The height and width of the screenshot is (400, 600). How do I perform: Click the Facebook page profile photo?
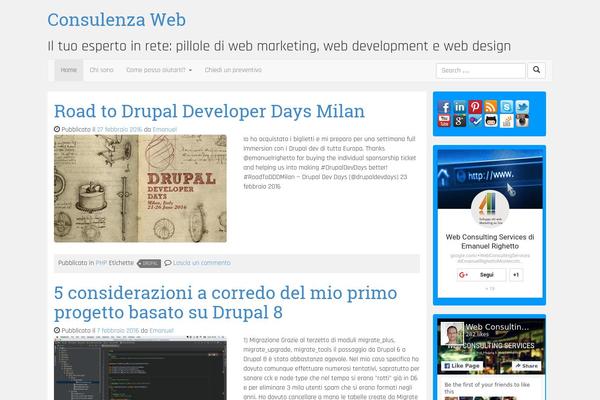pyautogui.click(x=452, y=334)
